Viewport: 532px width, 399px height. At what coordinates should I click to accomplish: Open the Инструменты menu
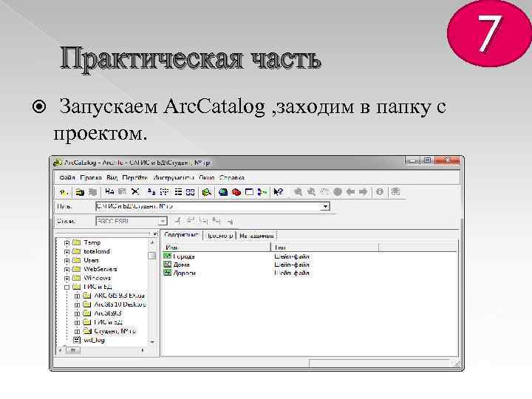pyautogui.click(x=174, y=177)
